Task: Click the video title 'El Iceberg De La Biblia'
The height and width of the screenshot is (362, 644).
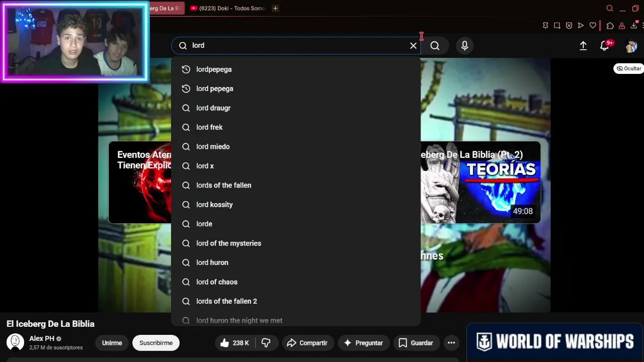Action: click(x=50, y=324)
